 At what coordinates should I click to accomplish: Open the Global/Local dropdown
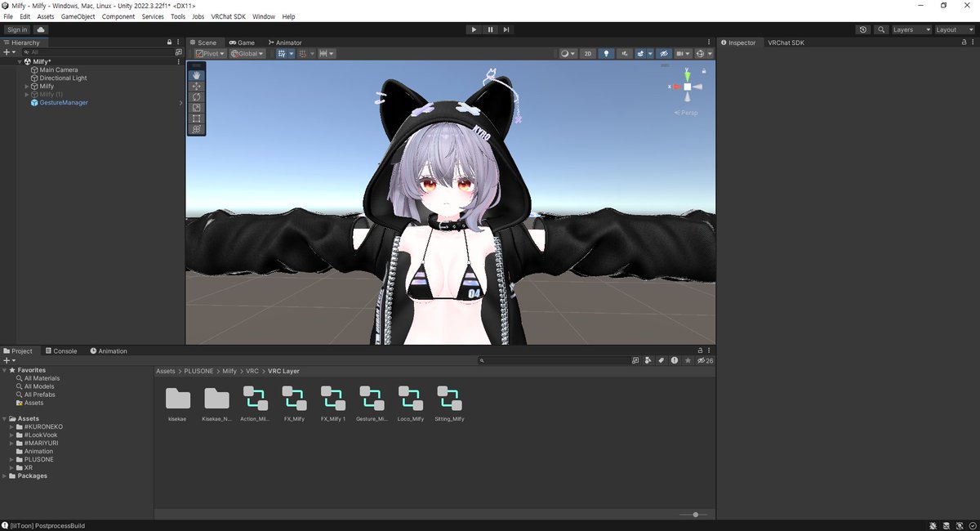247,53
